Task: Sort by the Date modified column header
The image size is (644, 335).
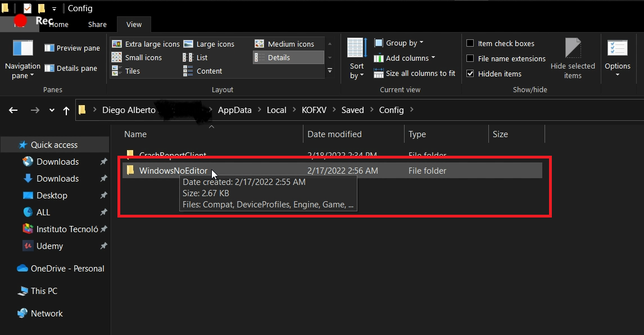Action: point(334,134)
